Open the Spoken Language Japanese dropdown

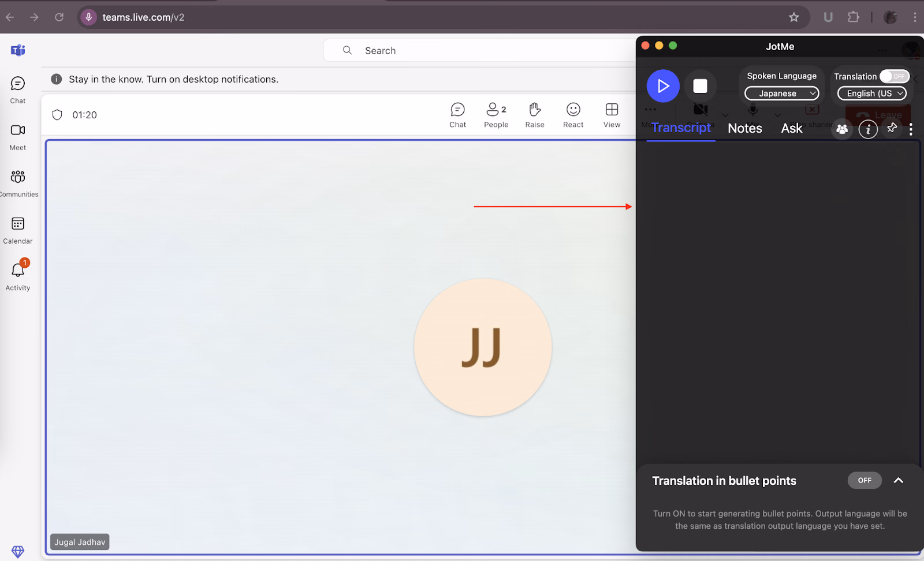pyautogui.click(x=782, y=93)
